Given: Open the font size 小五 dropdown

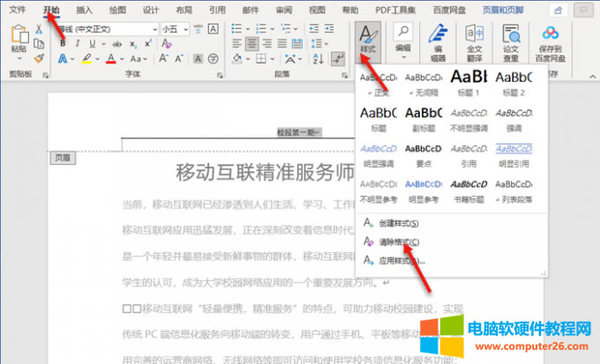Looking at the screenshot, I should (184, 29).
